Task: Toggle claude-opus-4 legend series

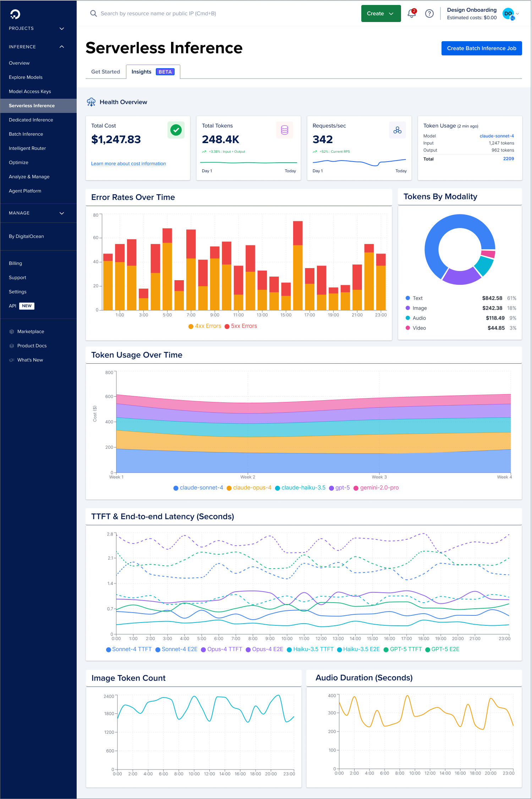Action: pyautogui.click(x=249, y=488)
